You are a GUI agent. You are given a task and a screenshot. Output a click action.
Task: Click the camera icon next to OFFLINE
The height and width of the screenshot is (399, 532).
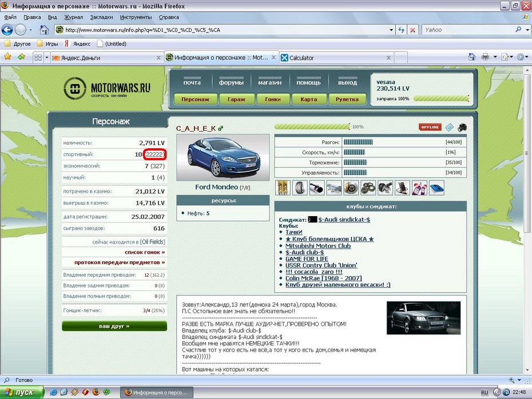[x=462, y=127]
